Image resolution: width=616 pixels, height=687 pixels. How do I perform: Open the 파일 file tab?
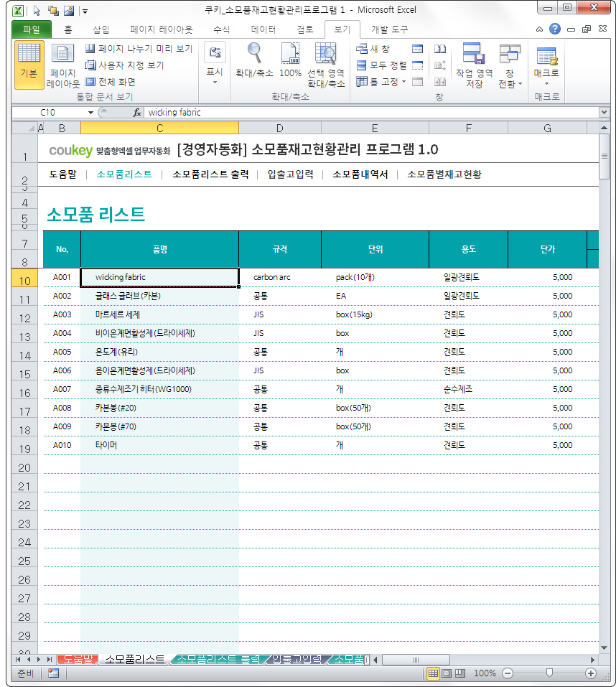32,29
